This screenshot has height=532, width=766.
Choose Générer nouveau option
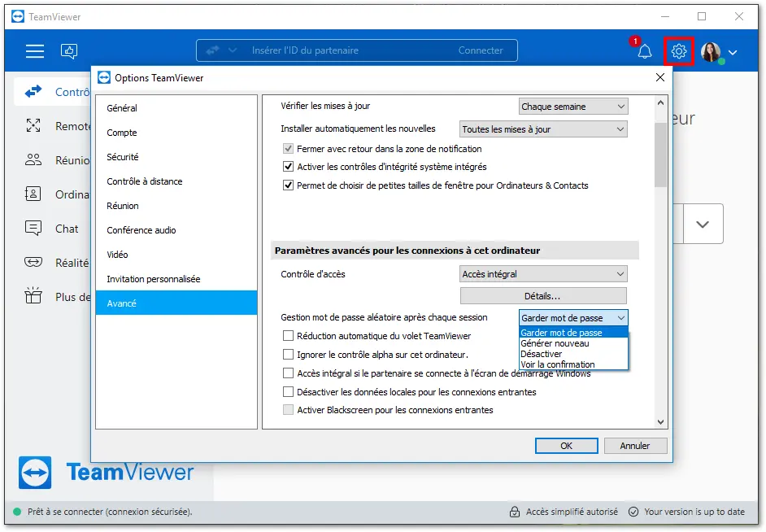pyautogui.click(x=573, y=343)
